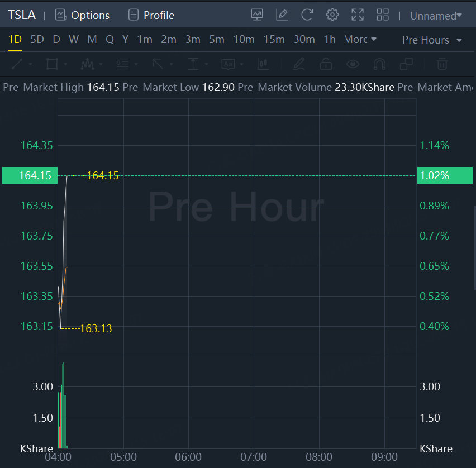Switch to the M monthly timeframe
The width and height of the screenshot is (476, 468).
point(92,40)
